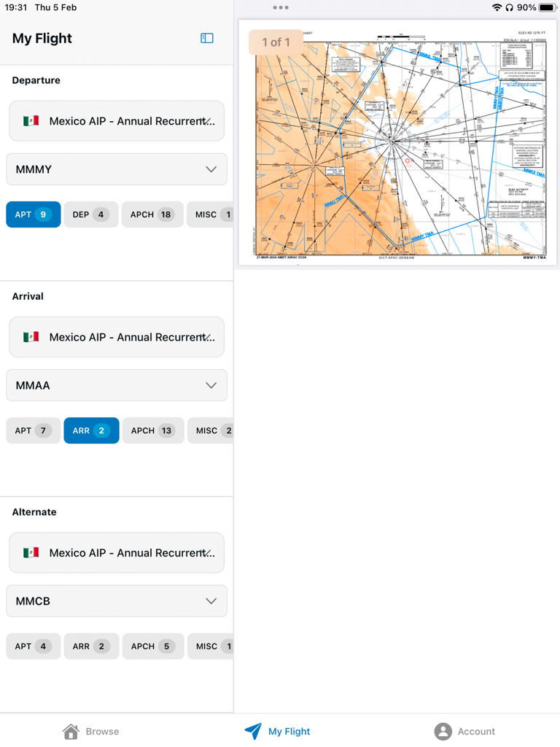Viewport: 560px width, 747px height.
Task: Tap the Departure section label
Action: pos(36,80)
